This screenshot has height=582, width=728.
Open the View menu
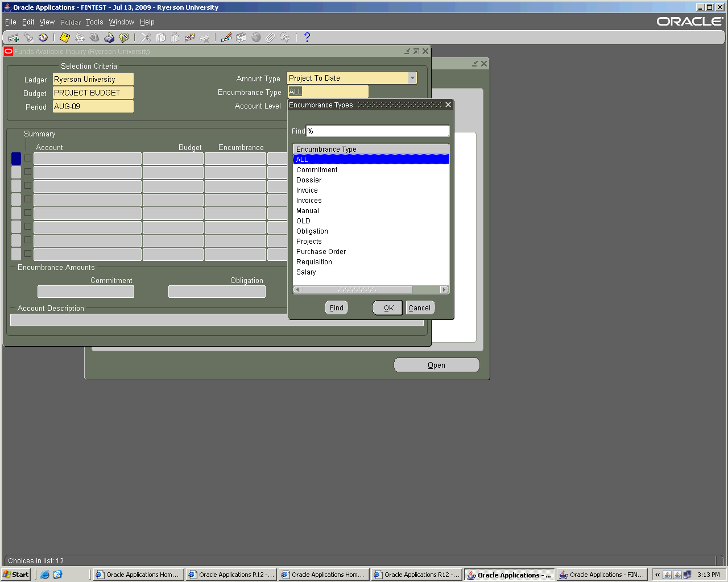coord(47,22)
